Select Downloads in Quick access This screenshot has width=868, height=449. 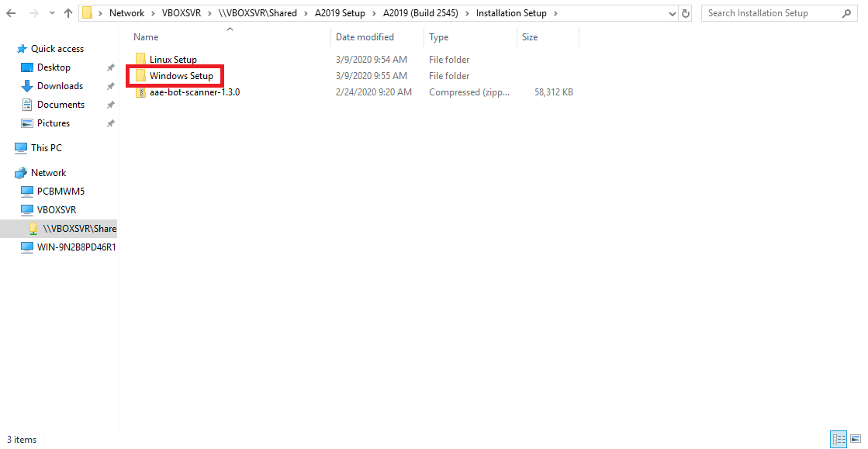coord(60,86)
